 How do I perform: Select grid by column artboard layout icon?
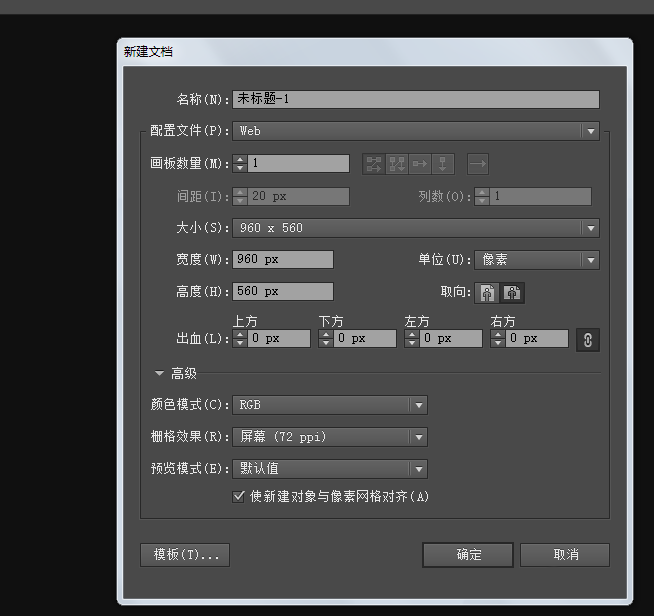397,164
